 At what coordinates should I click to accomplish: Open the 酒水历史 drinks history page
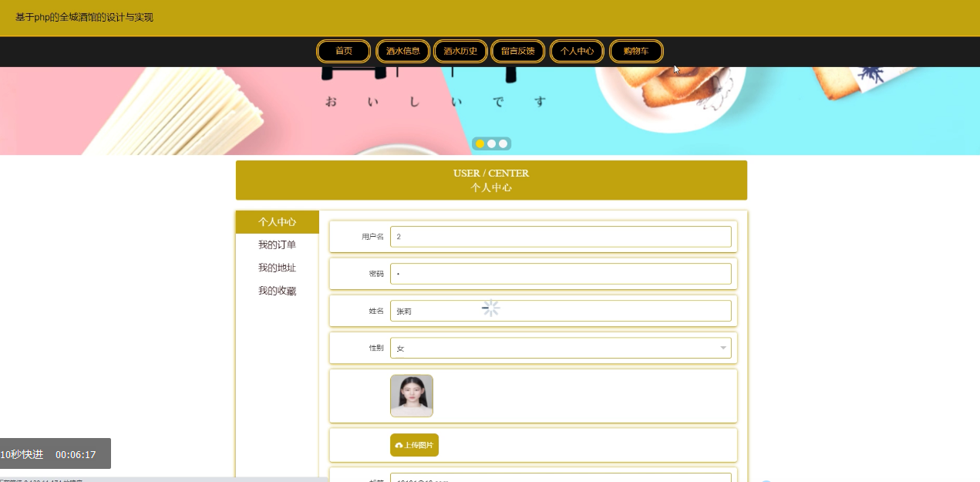(x=460, y=51)
